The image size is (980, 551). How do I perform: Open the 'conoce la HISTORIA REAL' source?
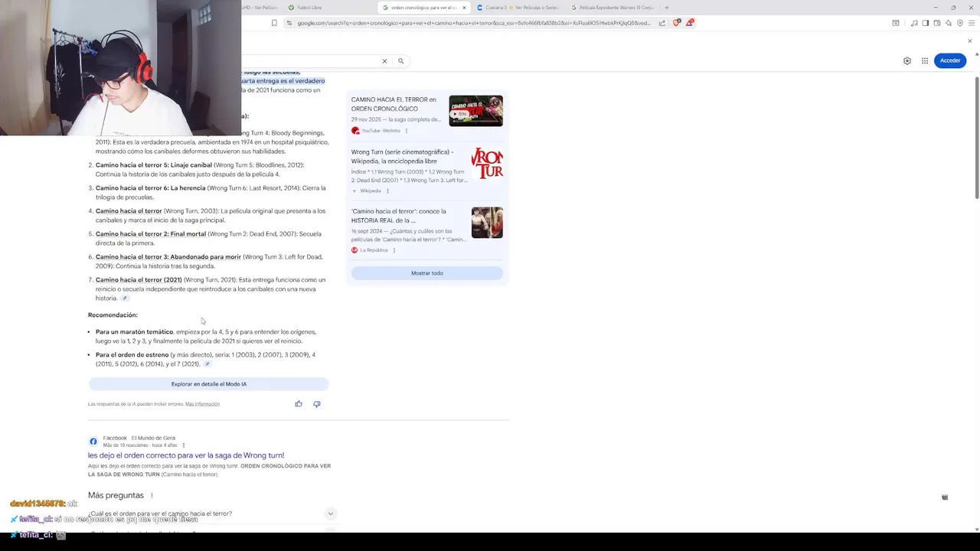pyautogui.click(x=398, y=216)
